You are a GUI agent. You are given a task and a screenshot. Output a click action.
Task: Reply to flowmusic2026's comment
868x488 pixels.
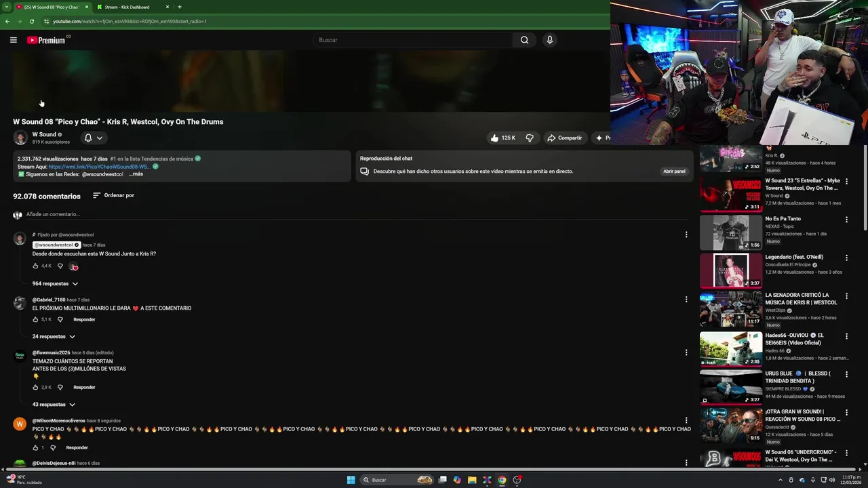click(84, 387)
